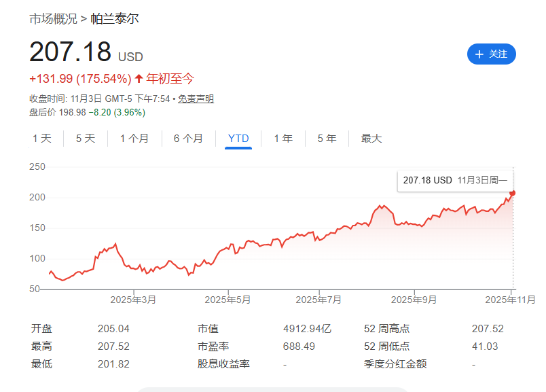Viewport: 546px width, 392px height.
Task: Switch chart to 1 年 range
Action: [283, 139]
